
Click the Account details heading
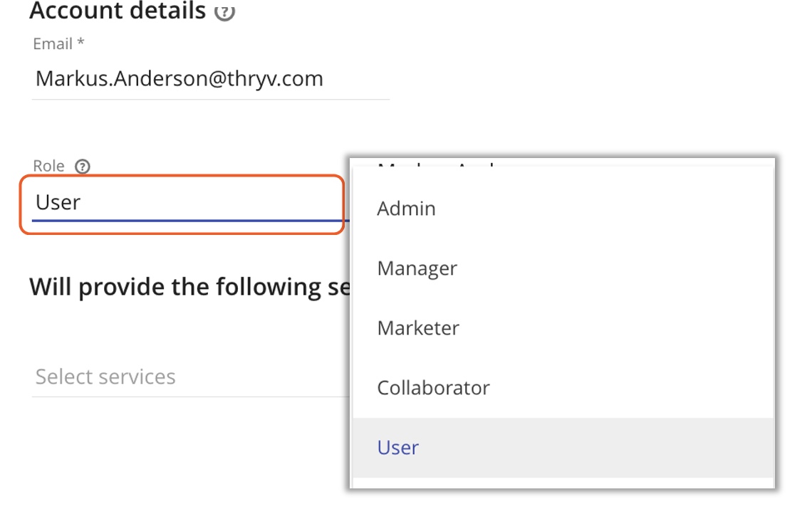tap(118, 11)
